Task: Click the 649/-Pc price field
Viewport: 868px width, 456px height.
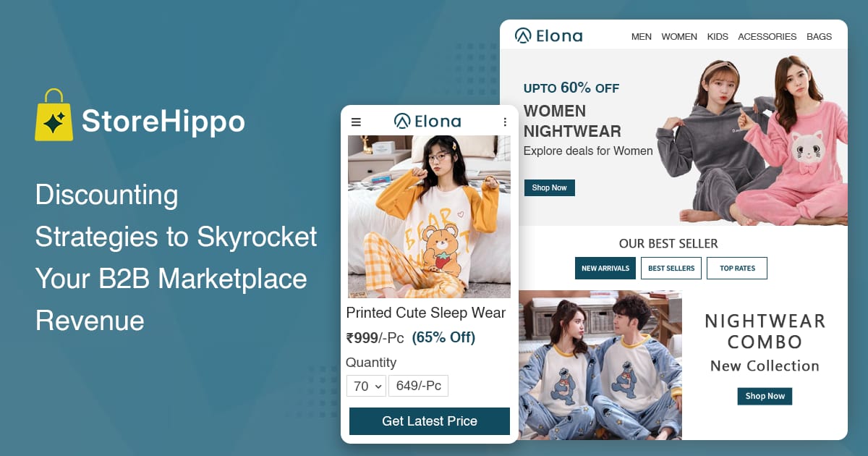Action: 419,386
